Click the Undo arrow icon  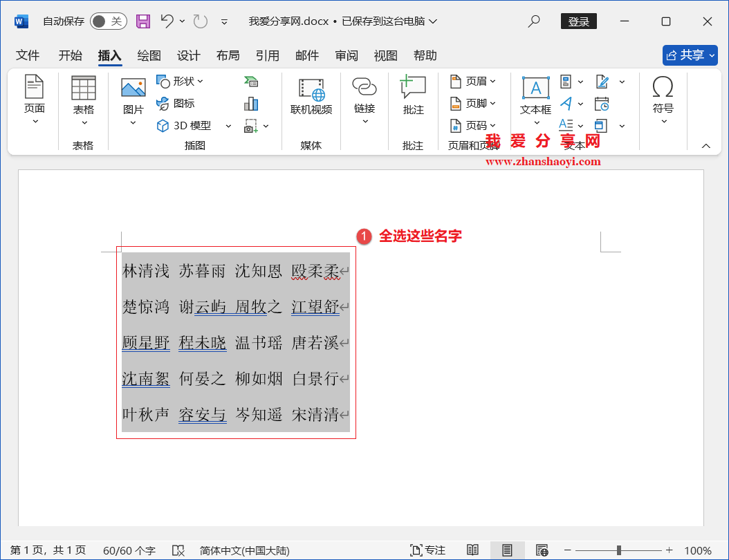[167, 21]
